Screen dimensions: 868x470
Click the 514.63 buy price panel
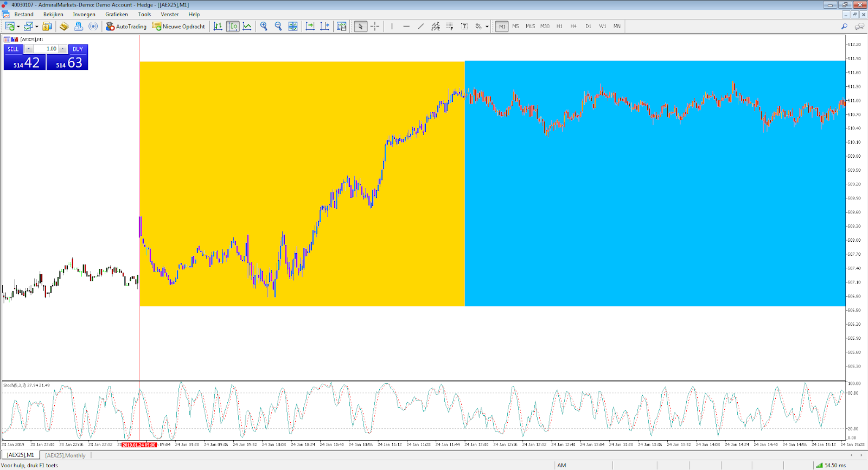click(x=67, y=62)
